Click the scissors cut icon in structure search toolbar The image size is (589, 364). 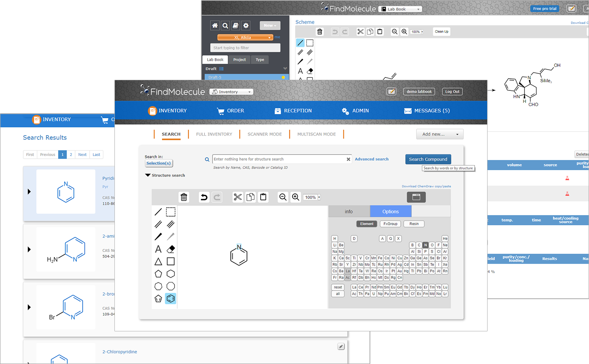click(237, 197)
